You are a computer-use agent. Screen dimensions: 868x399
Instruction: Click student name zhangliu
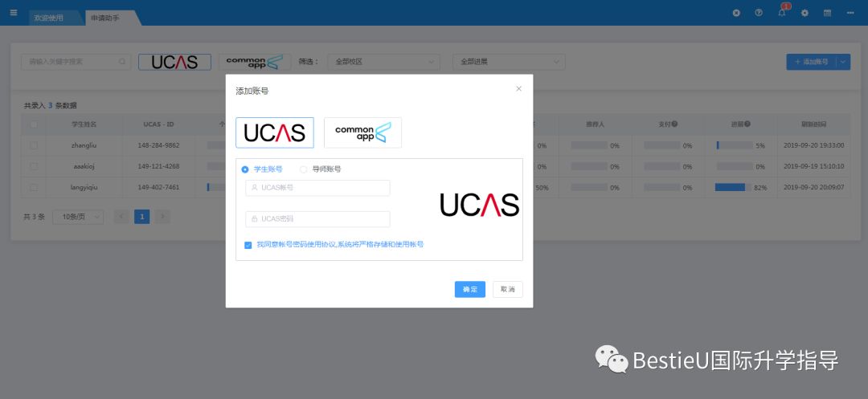point(84,145)
